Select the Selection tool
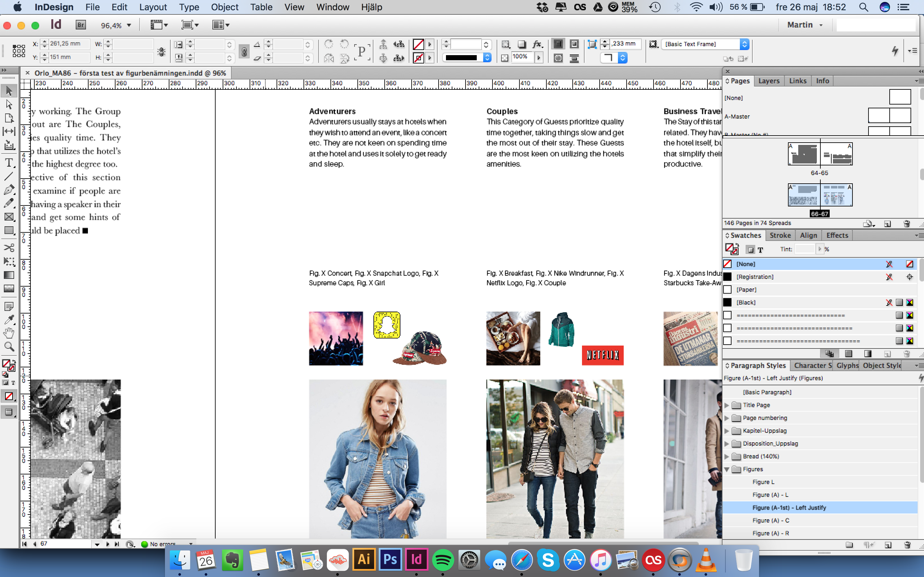 [x=9, y=90]
